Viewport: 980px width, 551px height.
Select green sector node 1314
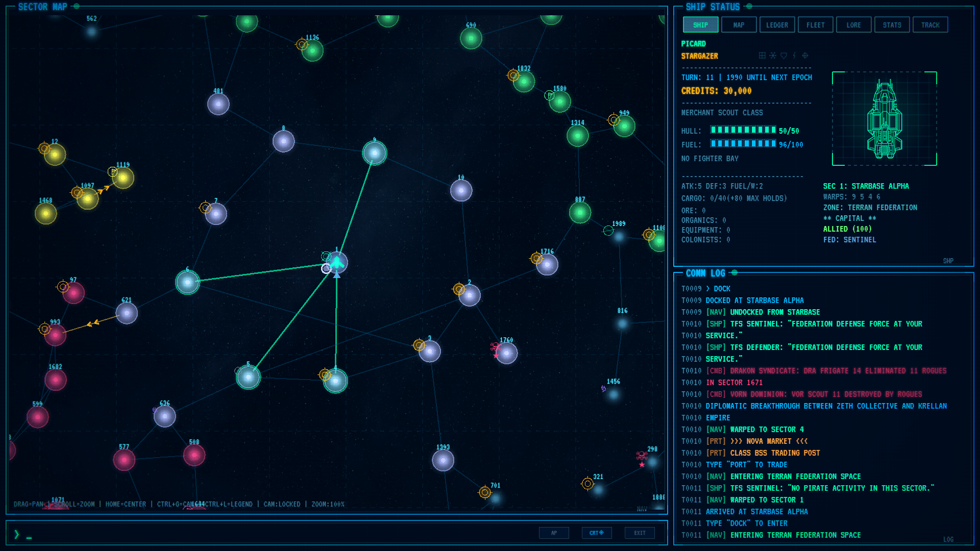(x=577, y=136)
